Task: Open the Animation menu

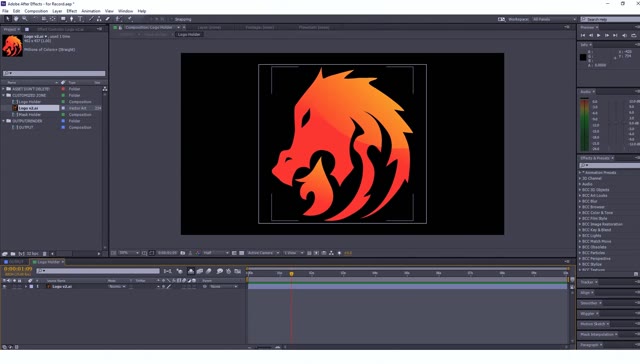Action: (x=91, y=11)
